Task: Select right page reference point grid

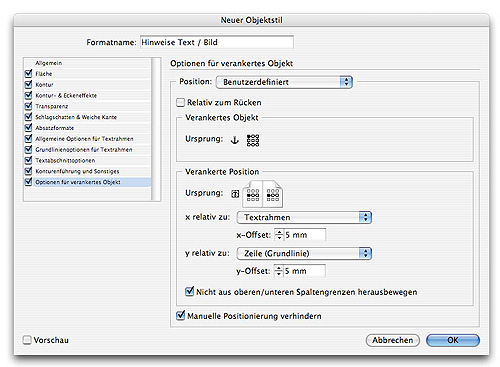Action: tap(273, 194)
